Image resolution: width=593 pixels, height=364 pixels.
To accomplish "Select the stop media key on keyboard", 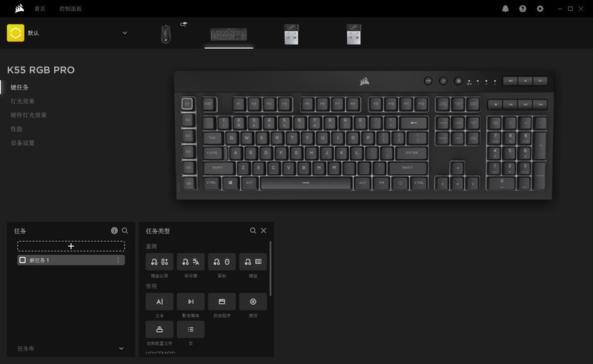I will [x=495, y=104].
